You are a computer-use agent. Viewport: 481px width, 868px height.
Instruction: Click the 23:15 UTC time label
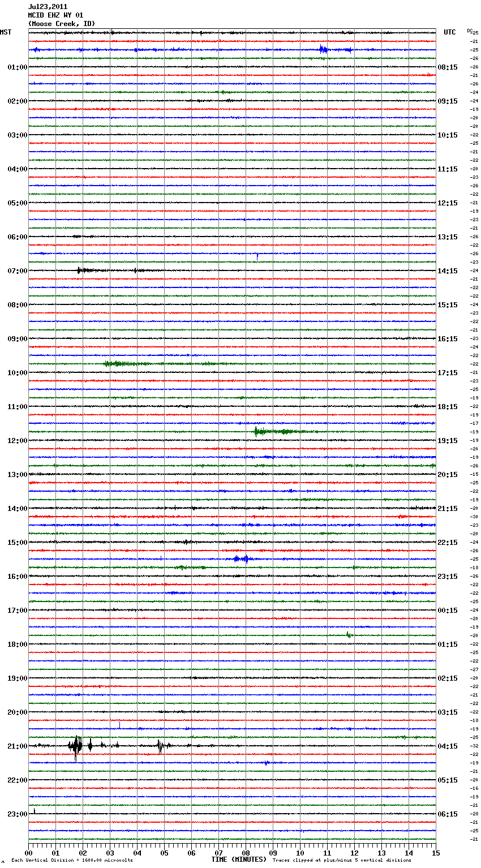[448, 577]
